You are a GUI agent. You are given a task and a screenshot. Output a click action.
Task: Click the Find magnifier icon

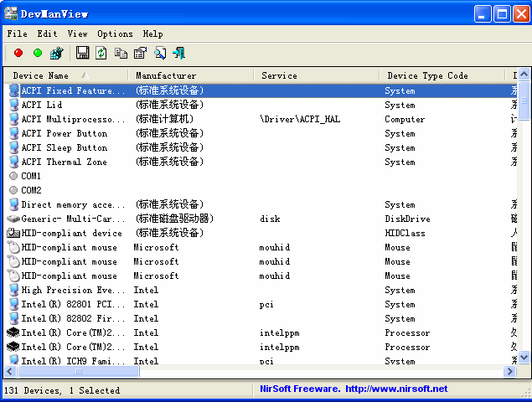coord(160,53)
